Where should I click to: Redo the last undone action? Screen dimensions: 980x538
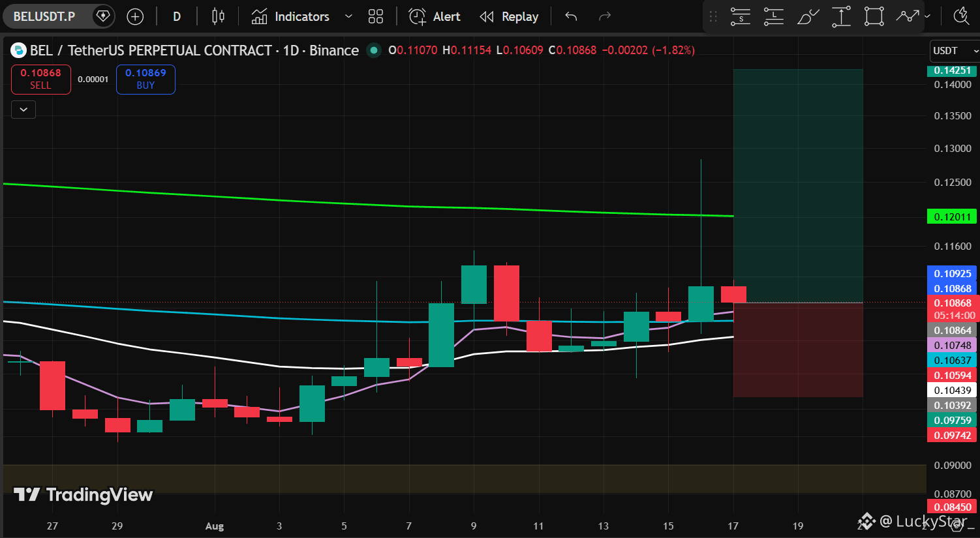(x=605, y=17)
